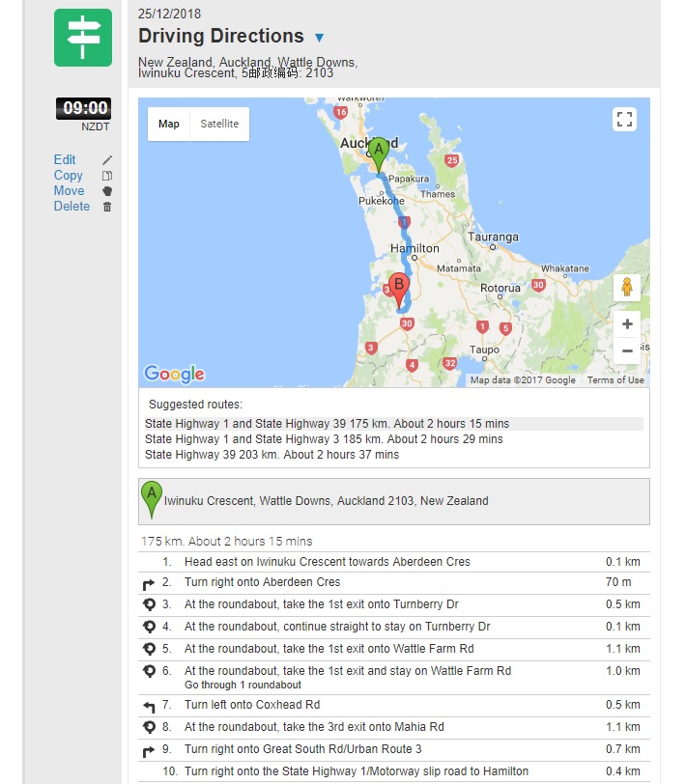Click the turn-right arrow icon for step 2
Screen dimensions: 686x784
click(x=149, y=584)
